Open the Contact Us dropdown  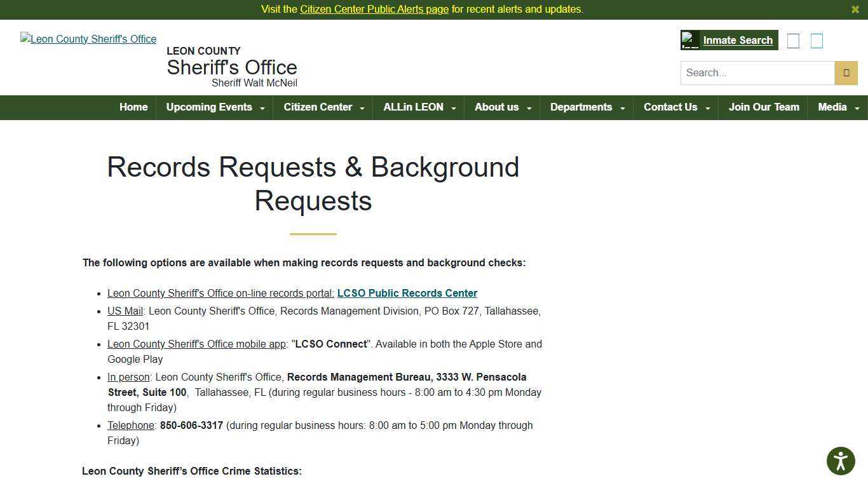point(675,107)
